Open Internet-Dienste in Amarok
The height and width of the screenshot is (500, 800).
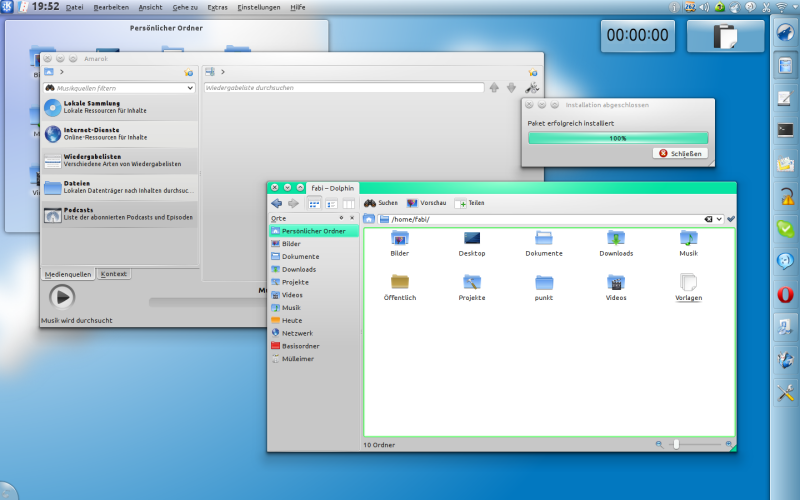coord(120,134)
